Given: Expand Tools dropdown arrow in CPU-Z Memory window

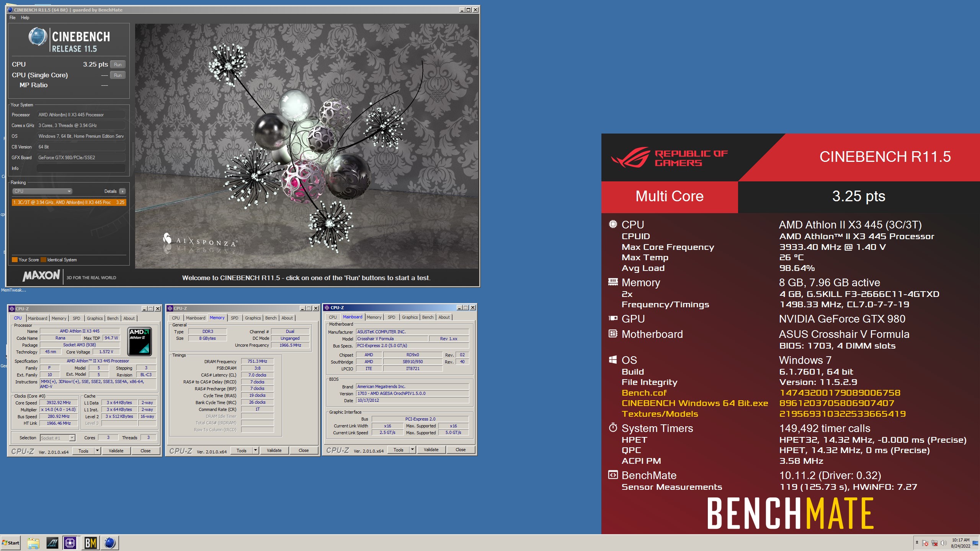Looking at the screenshot, I should point(255,451).
